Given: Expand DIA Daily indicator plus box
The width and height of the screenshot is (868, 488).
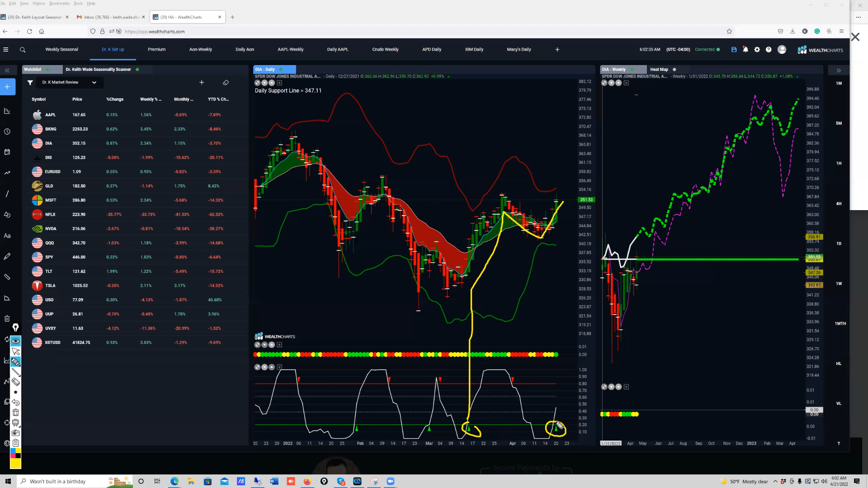Looking at the screenshot, I should [x=279, y=83].
